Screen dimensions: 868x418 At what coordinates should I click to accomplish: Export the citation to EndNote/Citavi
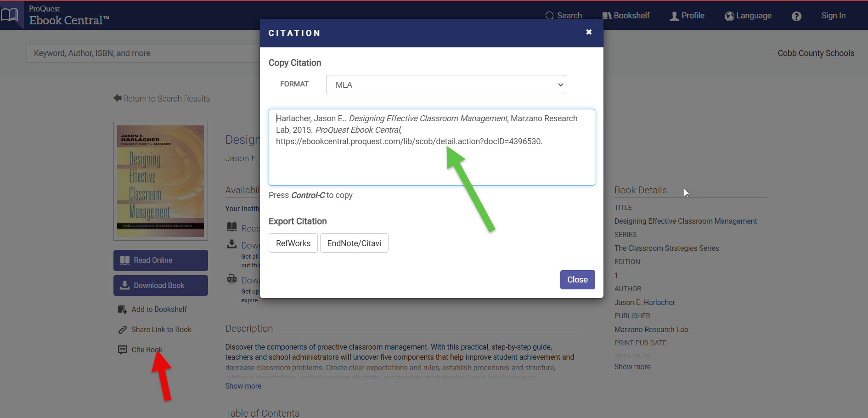click(354, 243)
